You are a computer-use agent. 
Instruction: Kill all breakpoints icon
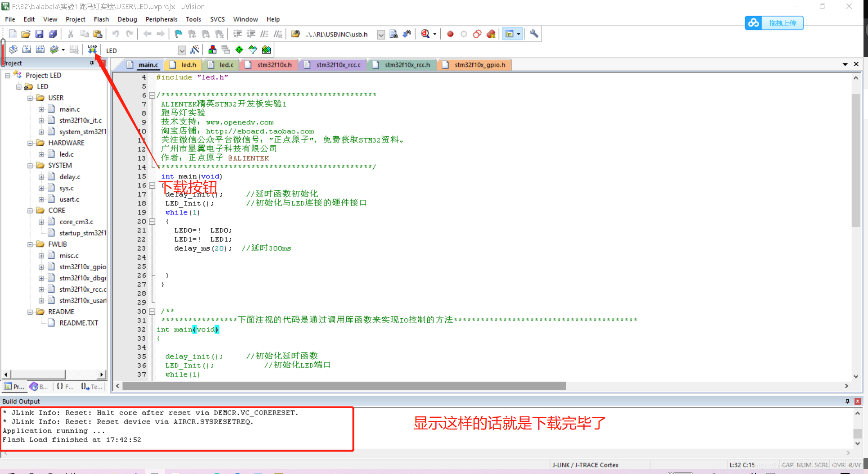[491, 34]
